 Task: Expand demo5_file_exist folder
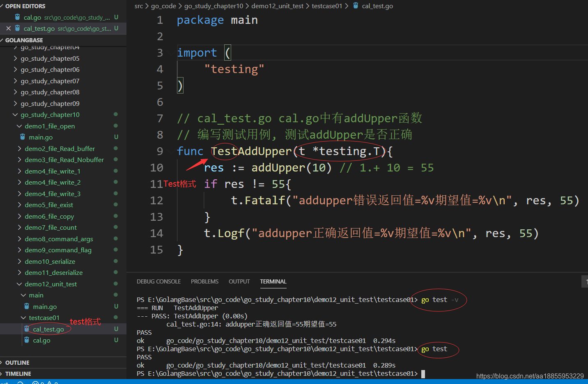tap(19, 205)
